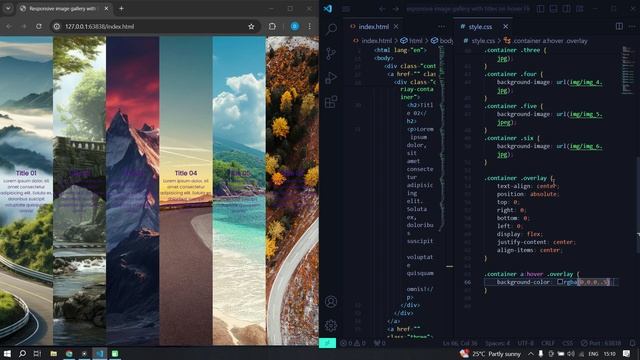Click the Ln, Col cursor position indicator
Screen dimensions: 640x360
(x=460, y=343)
